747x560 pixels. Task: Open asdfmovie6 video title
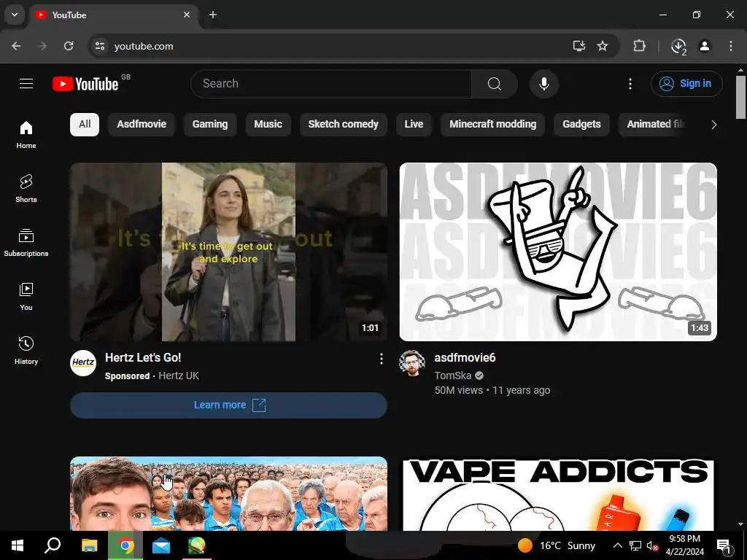tap(465, 357)
